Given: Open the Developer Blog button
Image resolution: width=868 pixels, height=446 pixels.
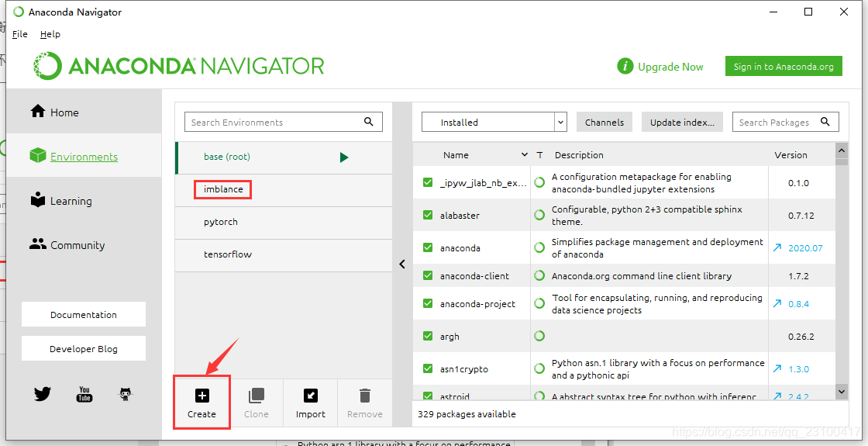Looking at the screenshot, I should (84, 349).
